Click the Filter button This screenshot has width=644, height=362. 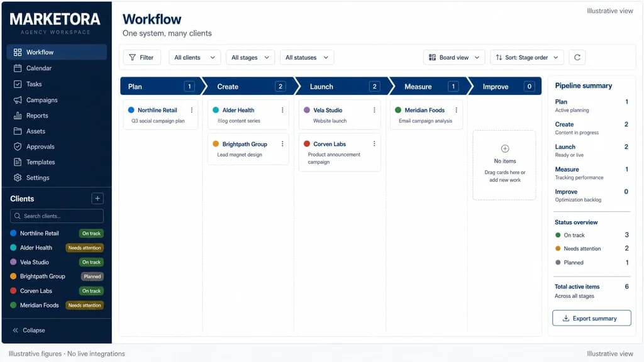coord(142,57)
